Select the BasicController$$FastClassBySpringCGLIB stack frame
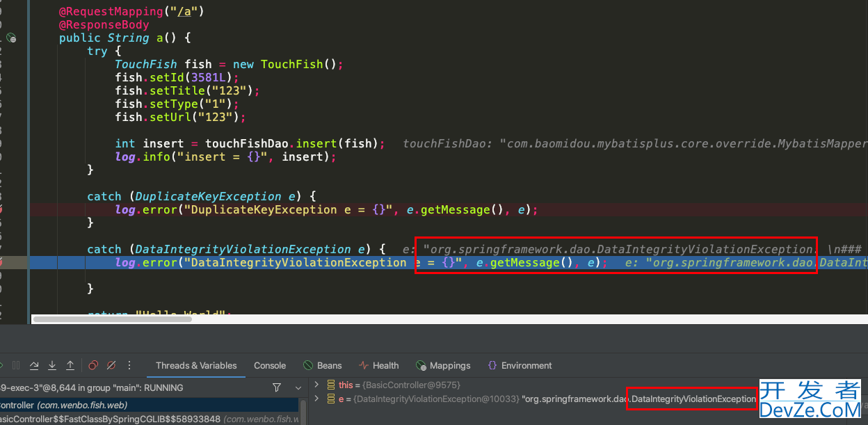868x425 pixels. [x=149, y=419]
